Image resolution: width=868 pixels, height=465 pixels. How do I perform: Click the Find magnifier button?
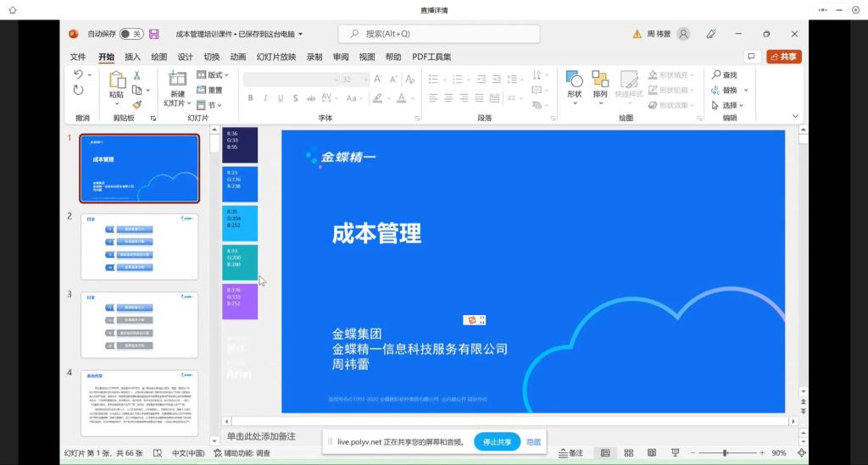[x=725, y=75]
